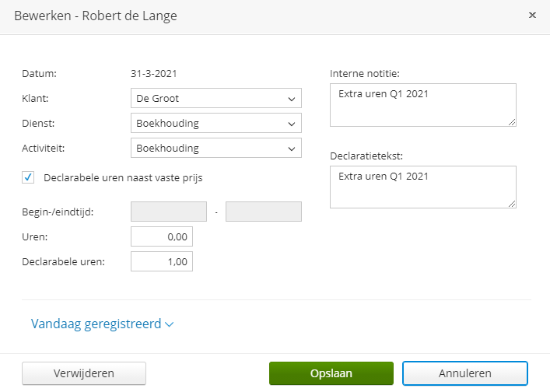Click inside the Interne notitie text area
This screenshot has width=550, height=392.
tap(423, 105)
